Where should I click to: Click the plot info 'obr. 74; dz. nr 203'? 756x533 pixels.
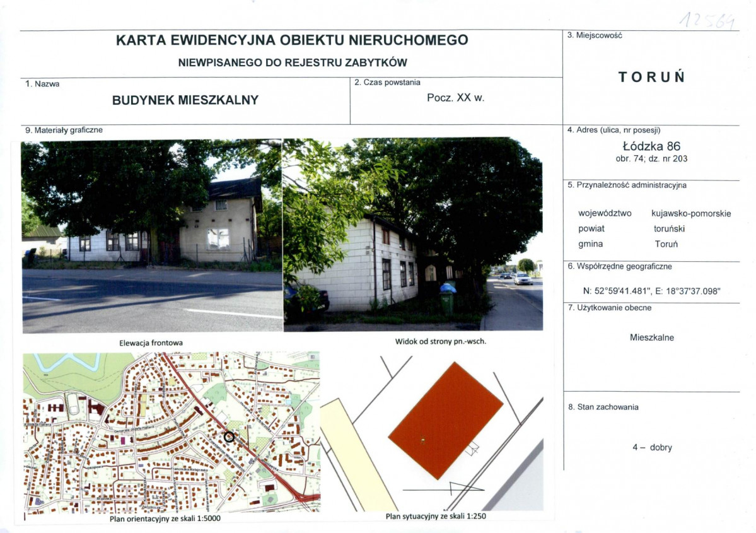[x=651, y=159]
